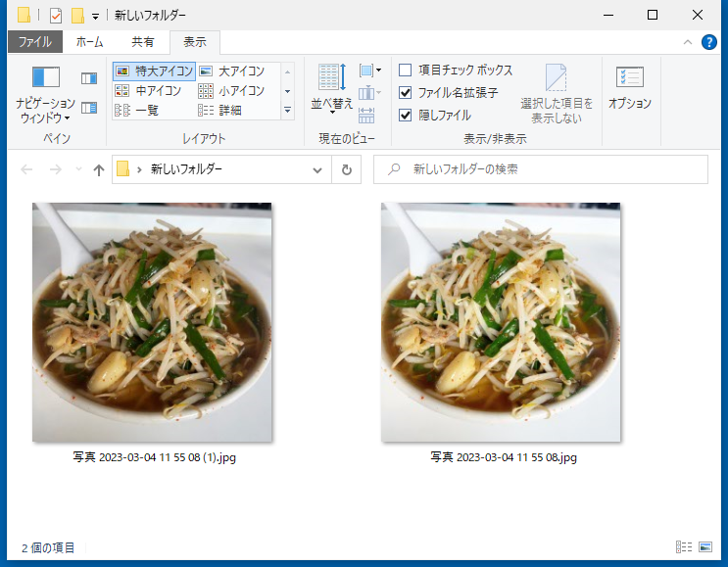Click the add columns icon
The image size is (728, 567).
tap(369, 93)
